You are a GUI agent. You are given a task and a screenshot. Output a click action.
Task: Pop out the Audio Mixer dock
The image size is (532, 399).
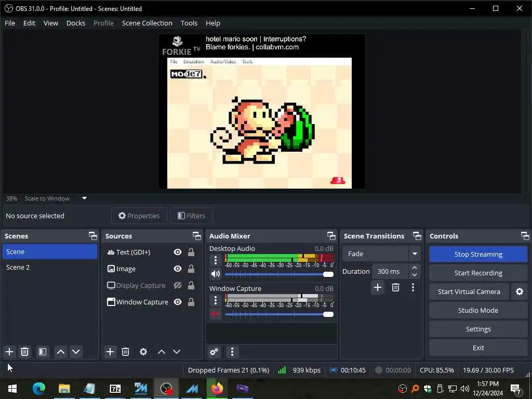tap(331, 236)
